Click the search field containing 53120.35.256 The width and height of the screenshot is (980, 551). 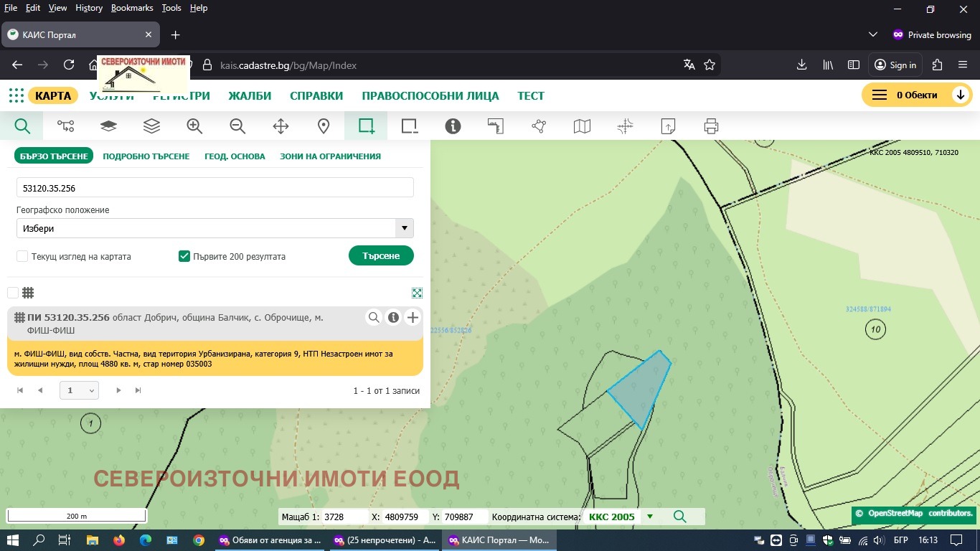coord(215,188)
